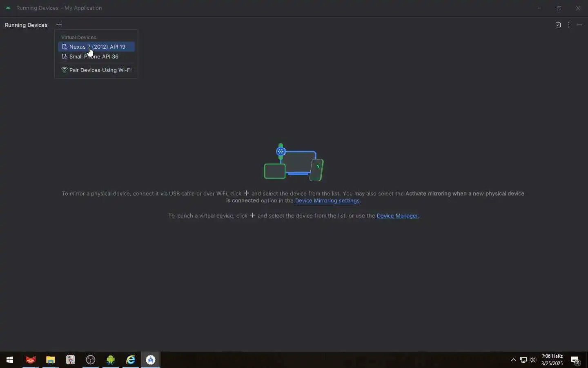Click the window mode icon in toolbar
The image size is (588, 368).
pos(558,25)
